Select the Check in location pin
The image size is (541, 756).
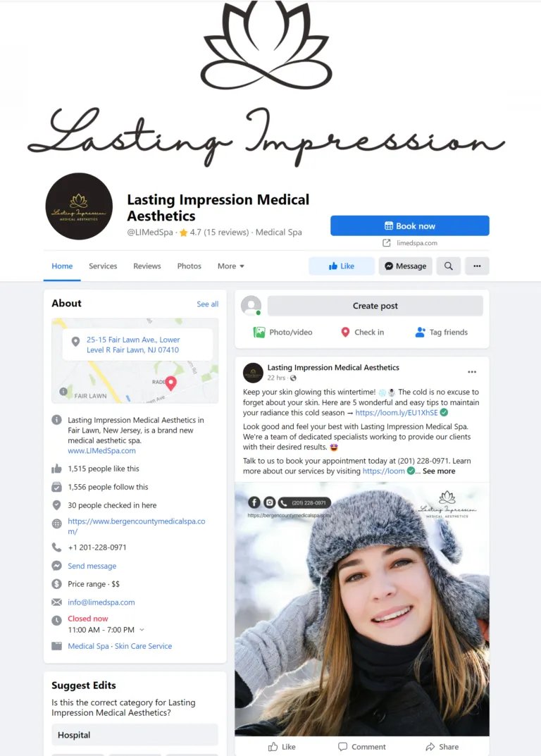[x=345, y=332]
